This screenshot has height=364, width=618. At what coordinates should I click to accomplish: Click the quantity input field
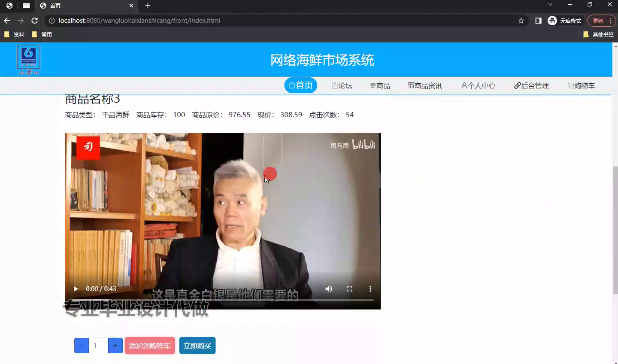tap(98, 346)
